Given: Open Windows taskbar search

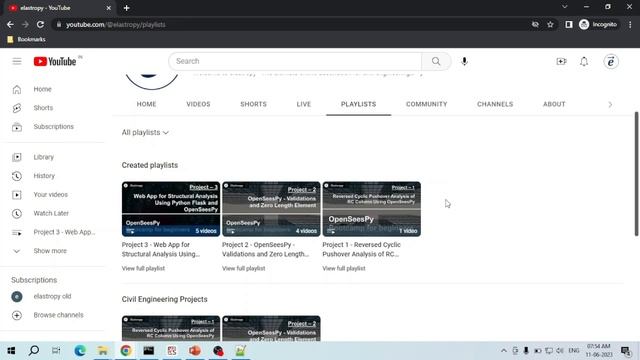Looking at the screenshot, I should click(34, 351).
